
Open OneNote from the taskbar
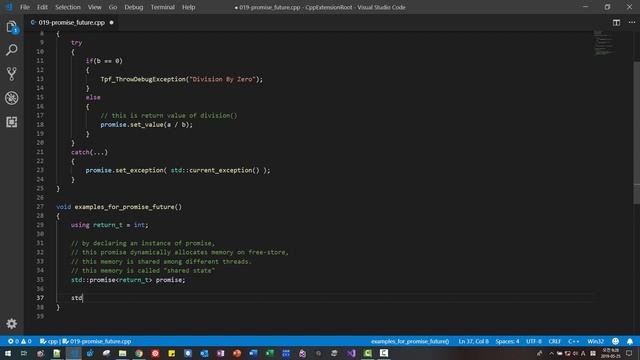[220, 353]
